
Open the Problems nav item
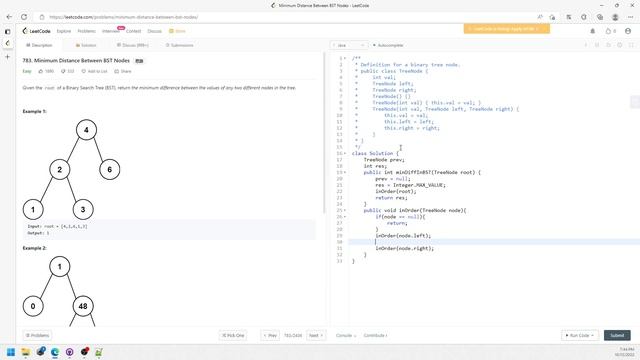[87, 31]
